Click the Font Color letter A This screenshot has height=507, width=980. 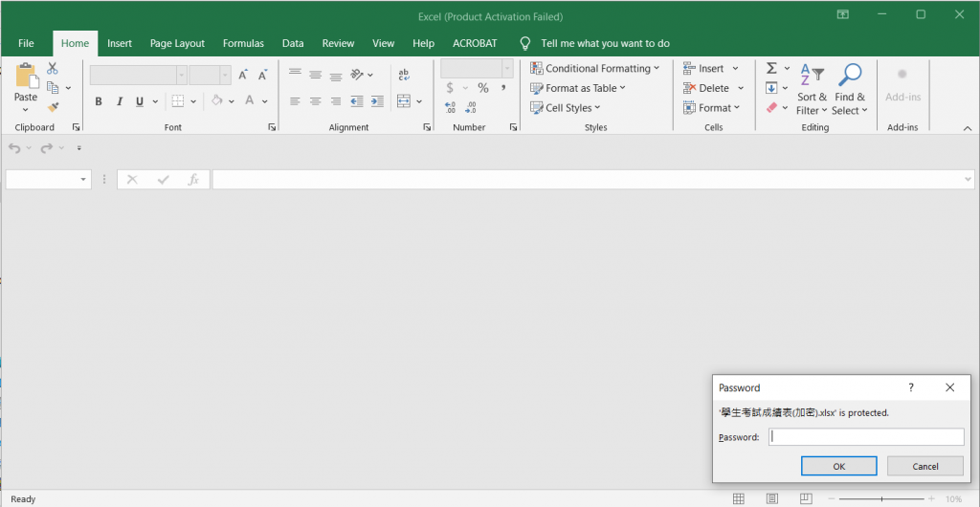(250, 100)
